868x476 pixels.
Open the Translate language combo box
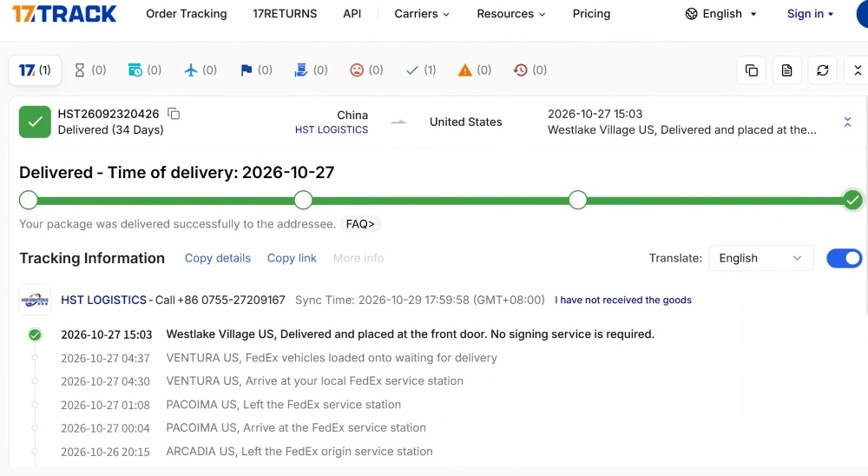point(760,258)
